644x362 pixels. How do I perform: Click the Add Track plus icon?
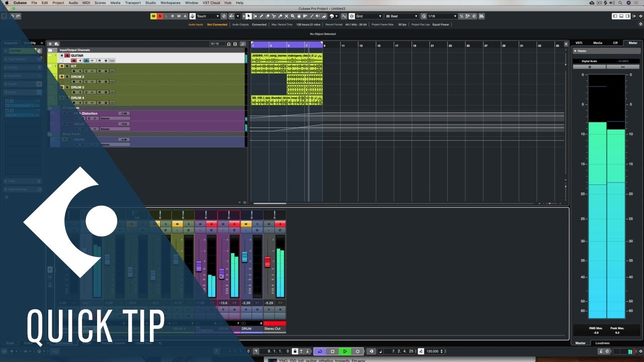tap(50, 44)
